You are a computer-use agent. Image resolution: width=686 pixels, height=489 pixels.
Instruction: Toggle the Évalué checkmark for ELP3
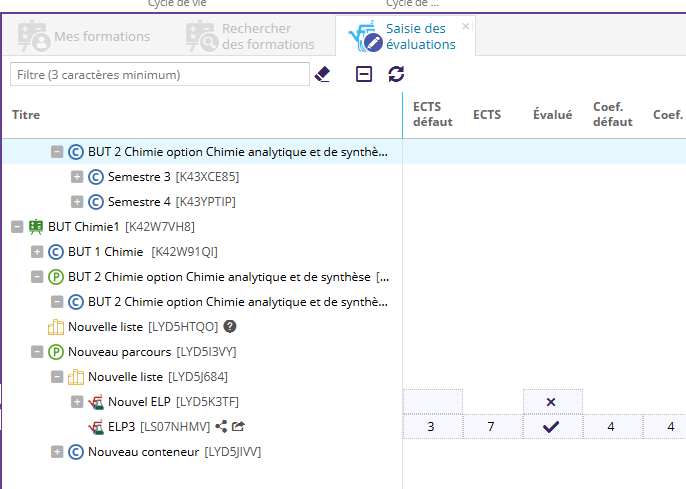[x=551, y=427]
